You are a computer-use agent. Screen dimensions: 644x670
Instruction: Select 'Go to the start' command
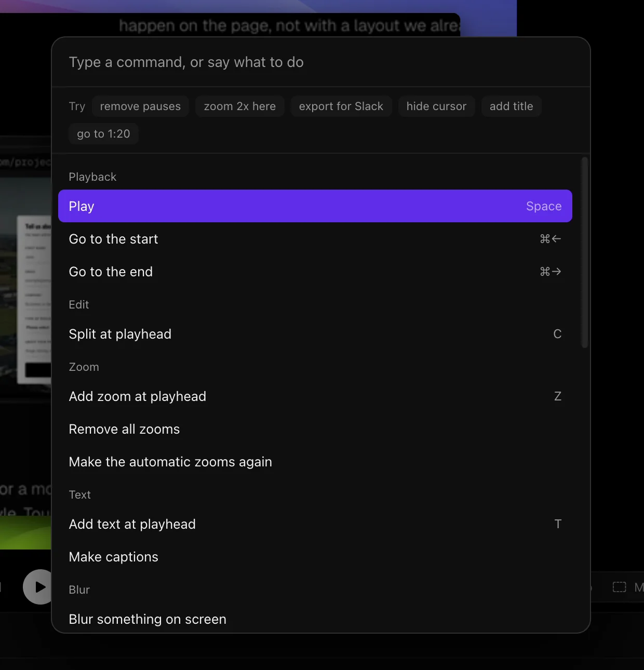[315, 239]
